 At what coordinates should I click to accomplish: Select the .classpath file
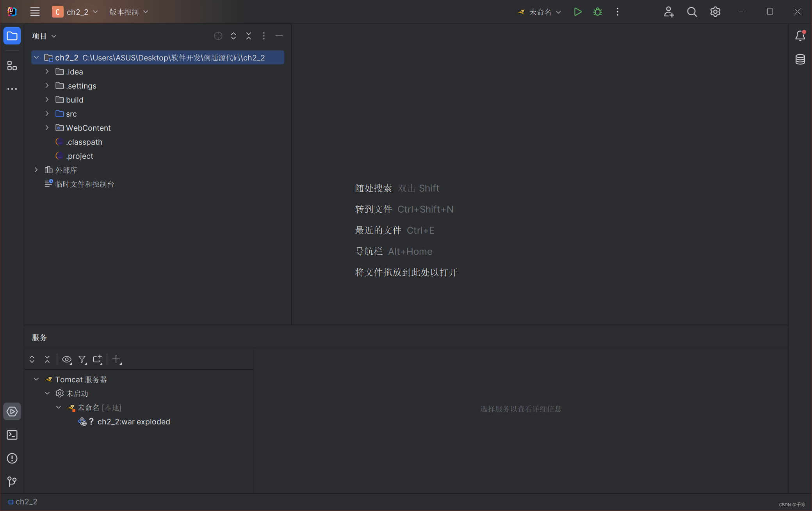coord(84,142)
